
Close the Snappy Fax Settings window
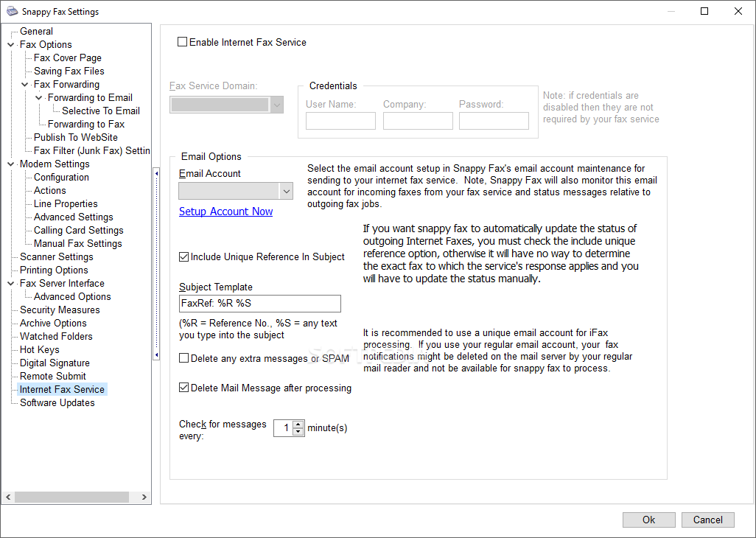click(738, 11)
